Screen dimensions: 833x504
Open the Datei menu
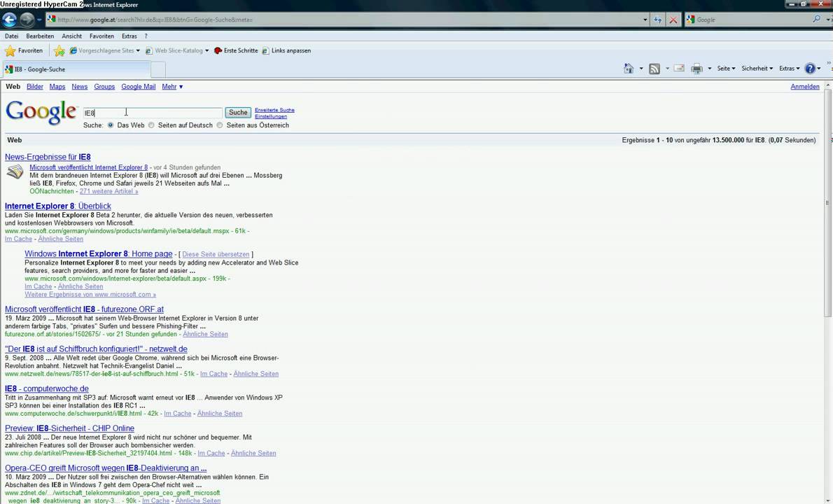tap(11, 36)
